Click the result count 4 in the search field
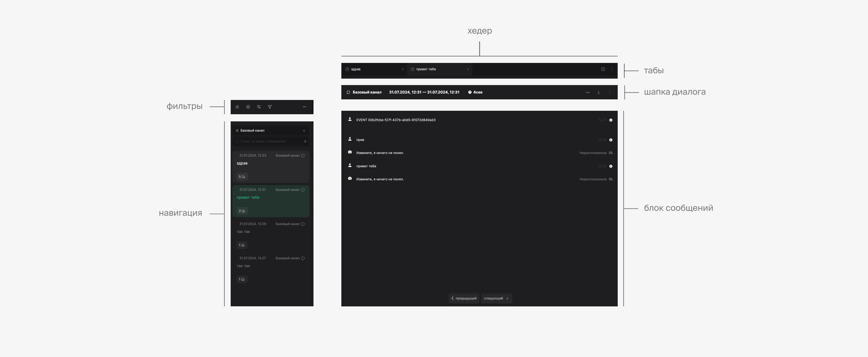The image size is (868, 357). point(305,141)
